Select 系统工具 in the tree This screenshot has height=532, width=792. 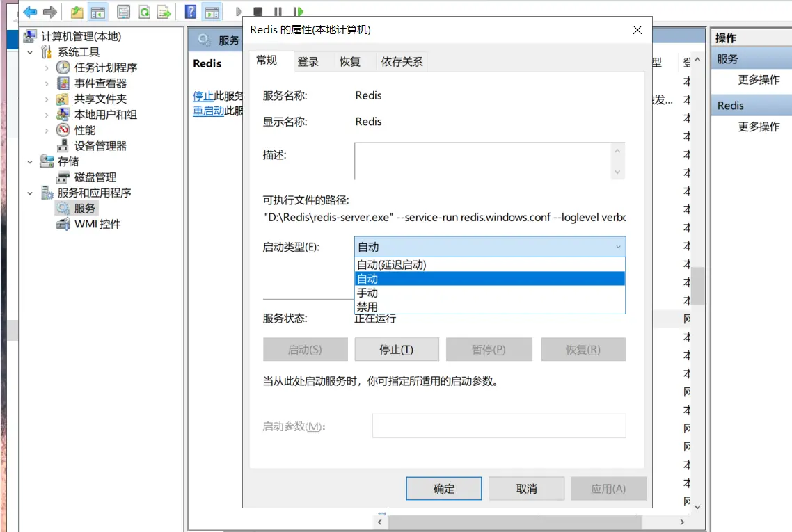(78, 52)
